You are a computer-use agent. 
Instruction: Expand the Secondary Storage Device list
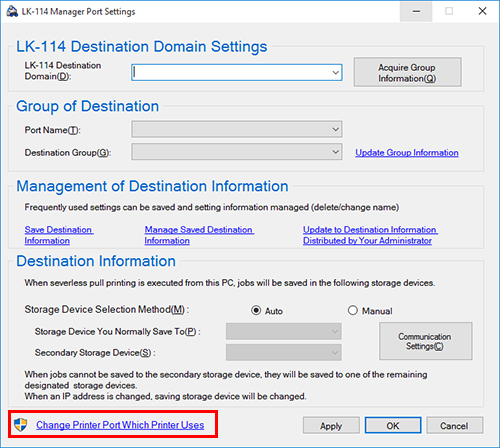click(x=284, y=352)
